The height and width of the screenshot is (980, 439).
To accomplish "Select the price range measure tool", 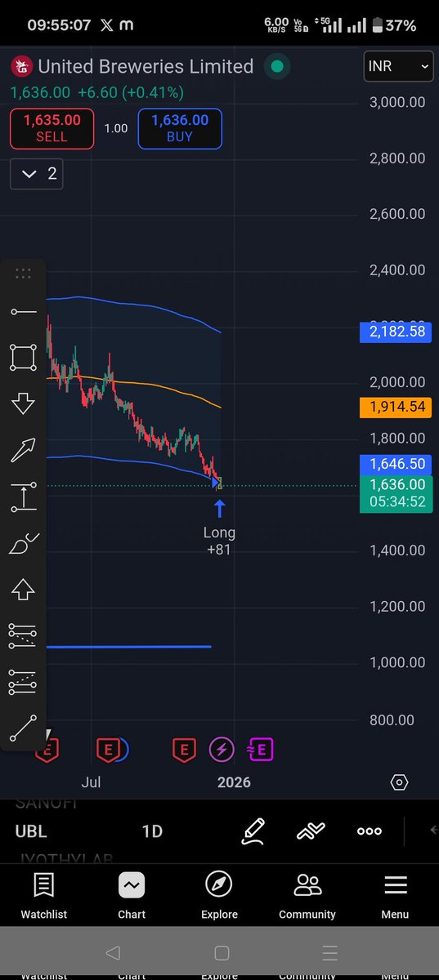I will pos(23,497).
